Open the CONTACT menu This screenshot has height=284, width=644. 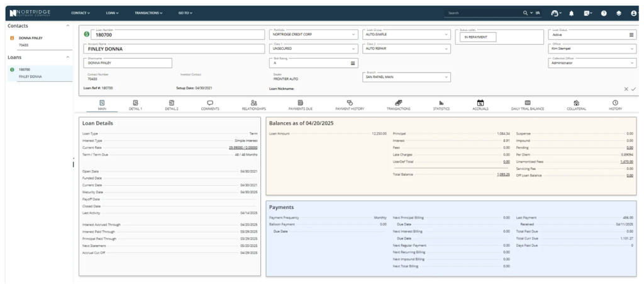(80, 13)
